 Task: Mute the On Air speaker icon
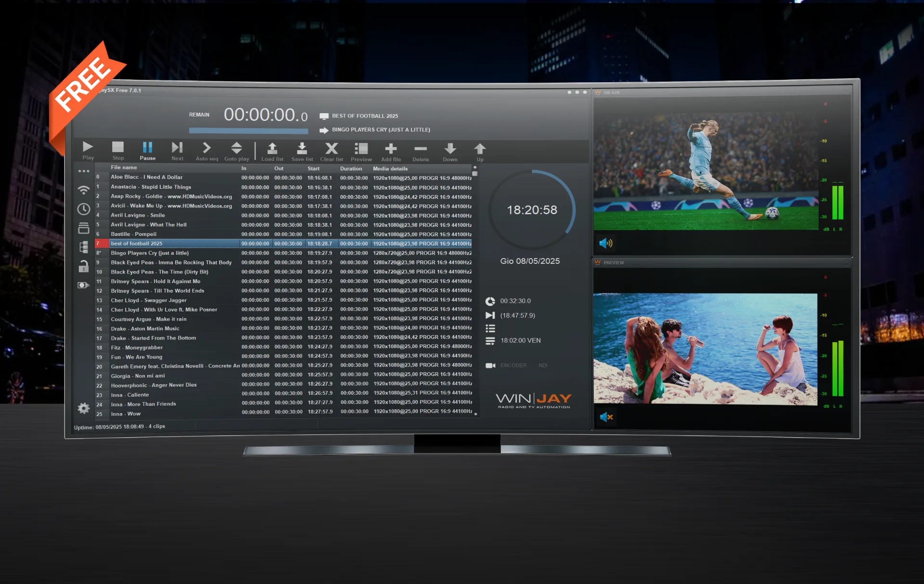coord(605,243)
